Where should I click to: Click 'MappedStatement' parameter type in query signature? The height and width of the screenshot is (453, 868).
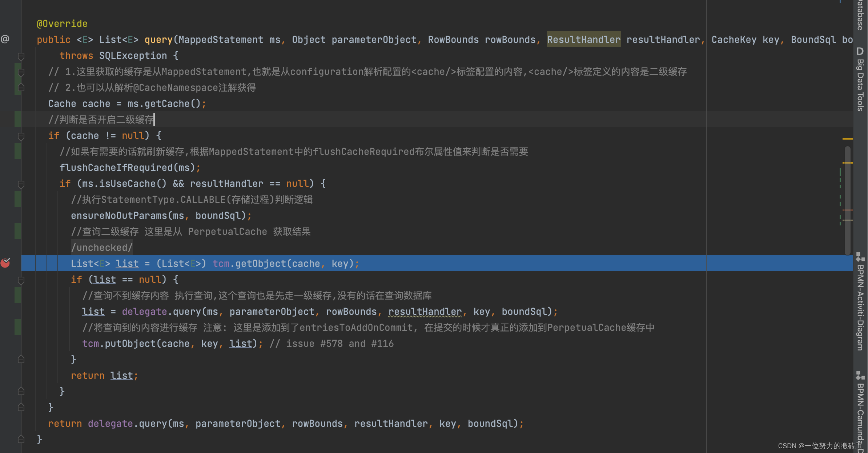221,40
